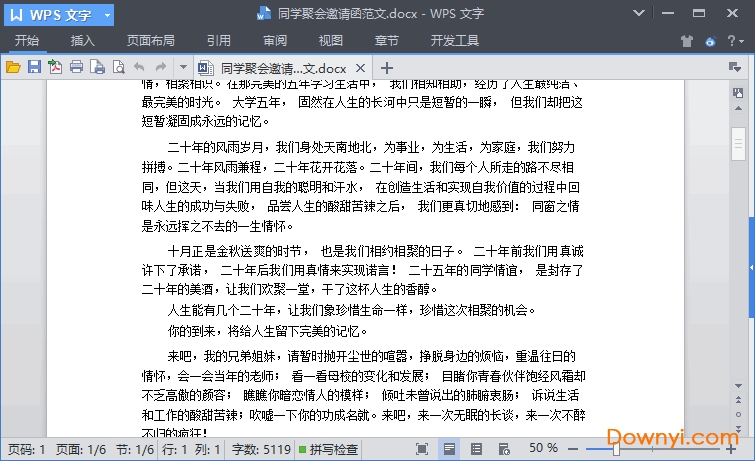
Task: Expand the help question mark dropdown
Action: coord(739,41)
